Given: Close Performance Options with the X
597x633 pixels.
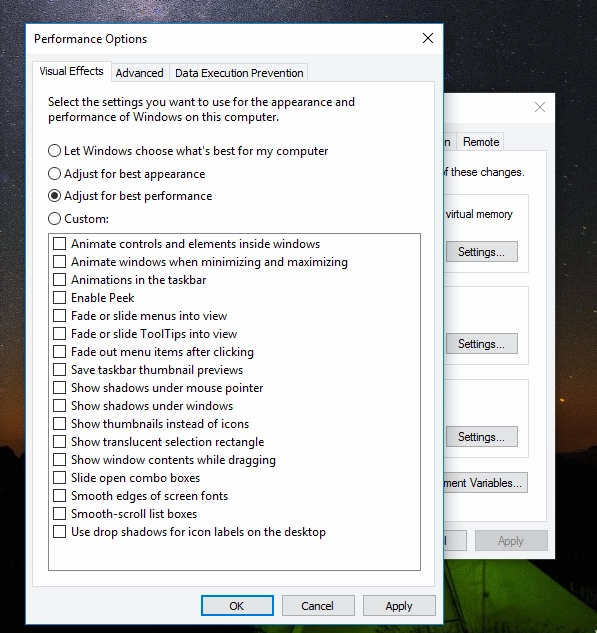Looking at the screenshot, I should click(428, 38).
